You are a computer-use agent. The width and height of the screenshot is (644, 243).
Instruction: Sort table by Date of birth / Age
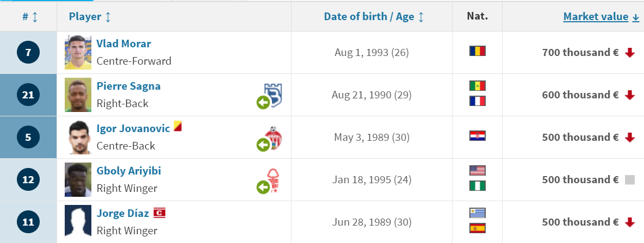pyautogui.click(x=374, y=17)
